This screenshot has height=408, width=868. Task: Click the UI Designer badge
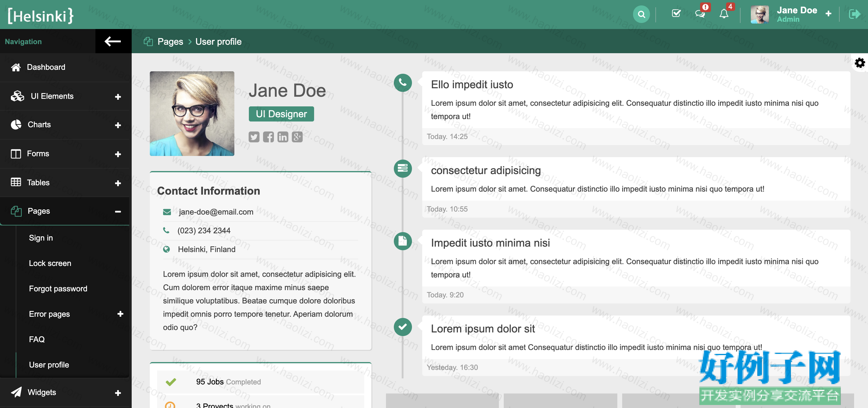pyautogui.click(x=281, y=114)
